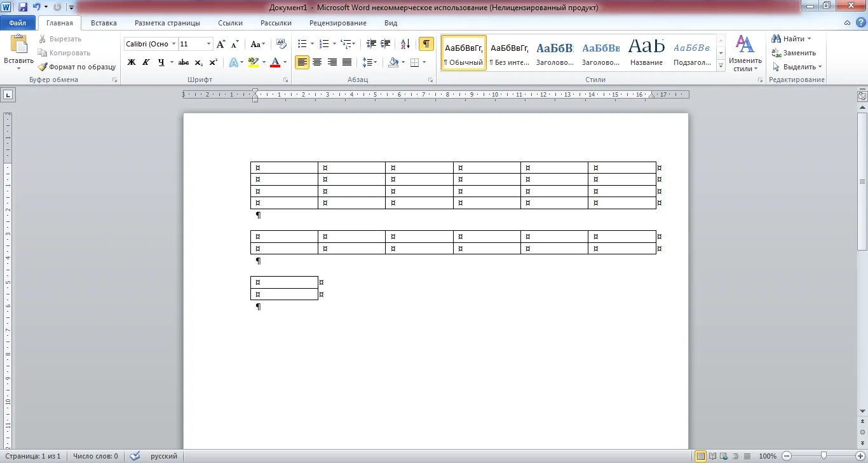Apply the red font color

click(x=275, y=62)
